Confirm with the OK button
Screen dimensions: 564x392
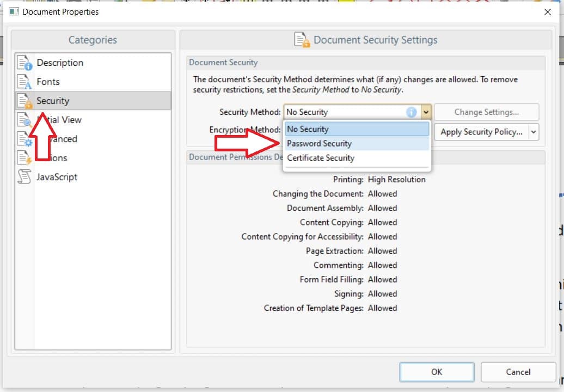point(437,372)
